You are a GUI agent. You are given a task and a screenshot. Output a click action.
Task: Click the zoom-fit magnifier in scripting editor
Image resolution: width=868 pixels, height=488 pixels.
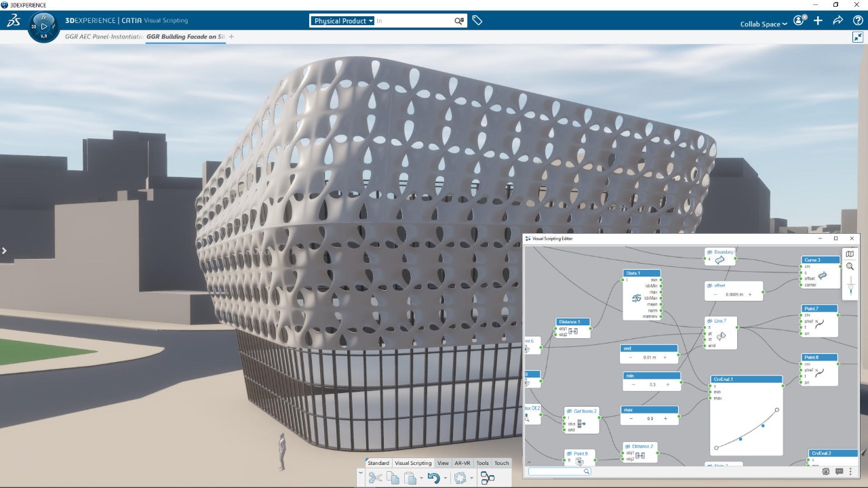tap(850, 267)
